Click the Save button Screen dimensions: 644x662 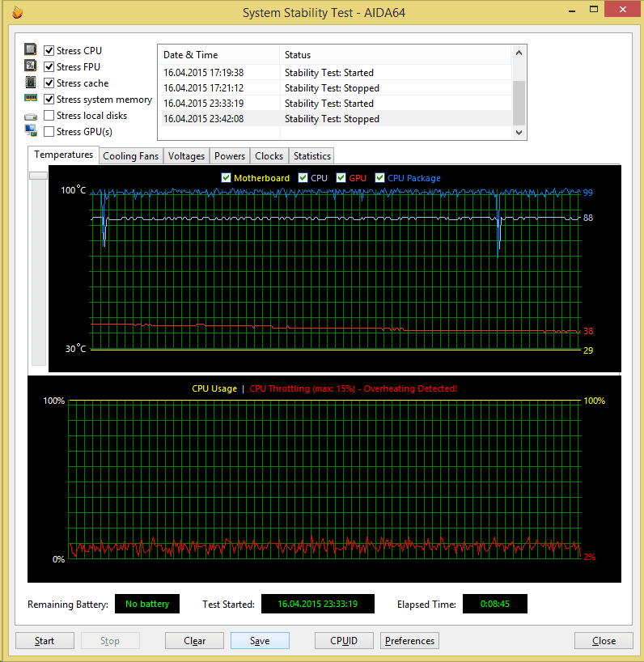click(260, 640)
